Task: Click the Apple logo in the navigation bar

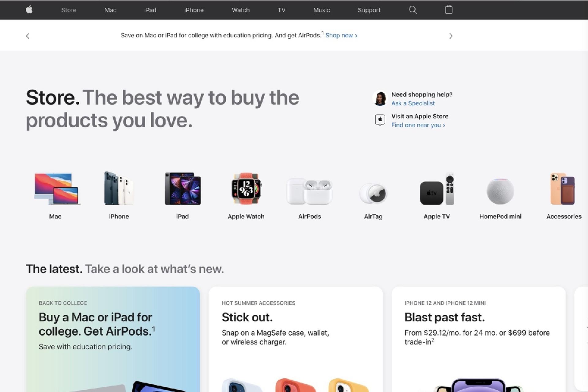Action: click(29, 10)
